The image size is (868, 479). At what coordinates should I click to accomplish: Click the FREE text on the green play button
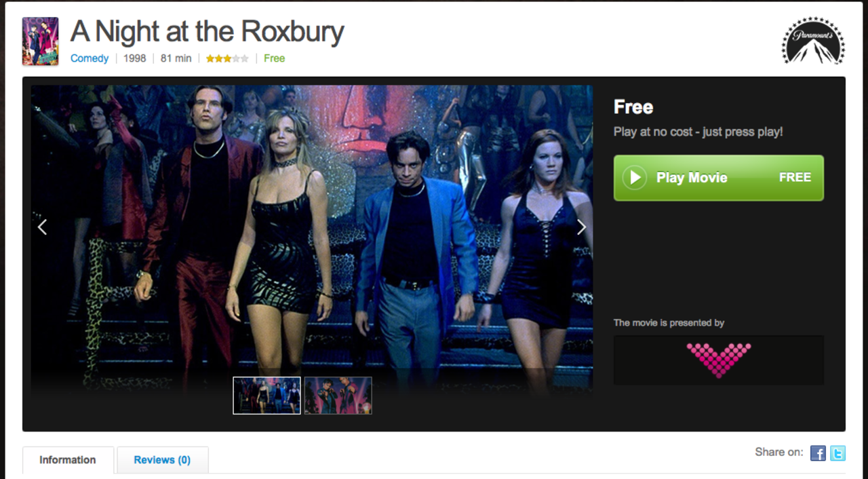795,178
